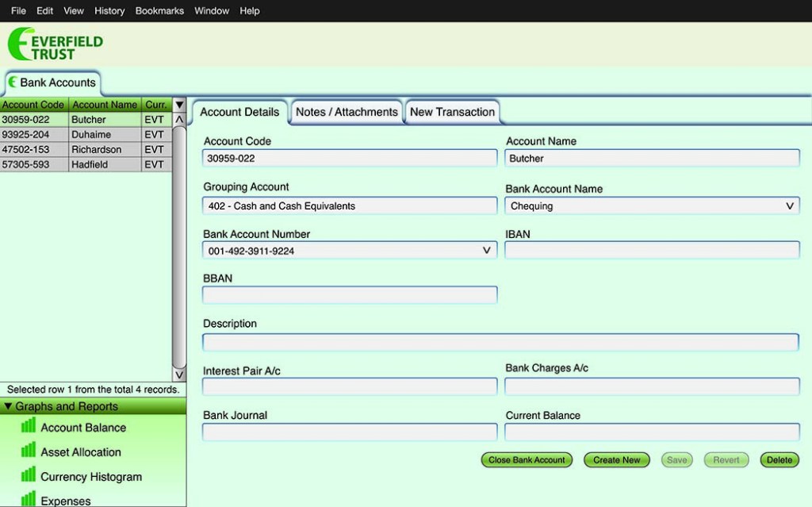Click the Currency Histogram chart icon

[x=29, y=475]
